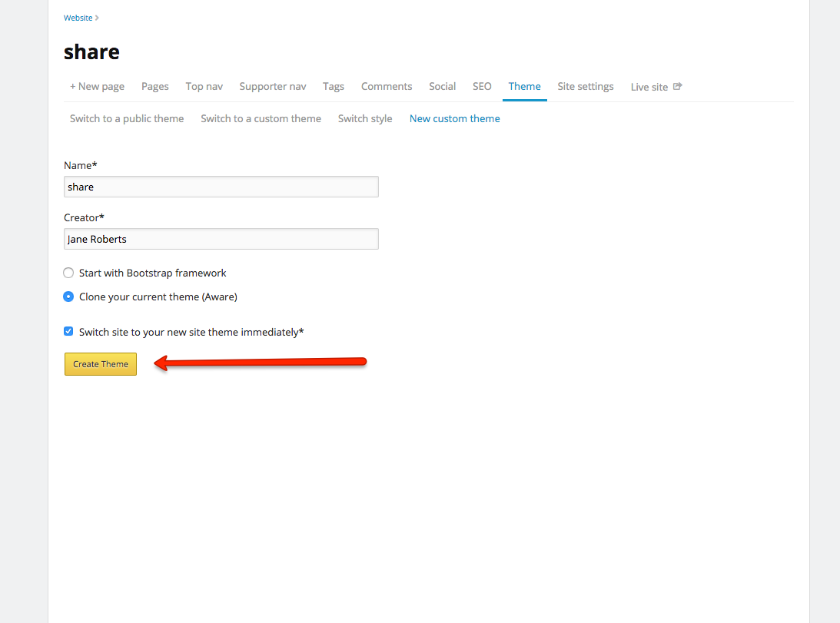Click the Create Theme button
Image resolution: width=840 pixels, height=623 pixels.
(x=101, y=364)
